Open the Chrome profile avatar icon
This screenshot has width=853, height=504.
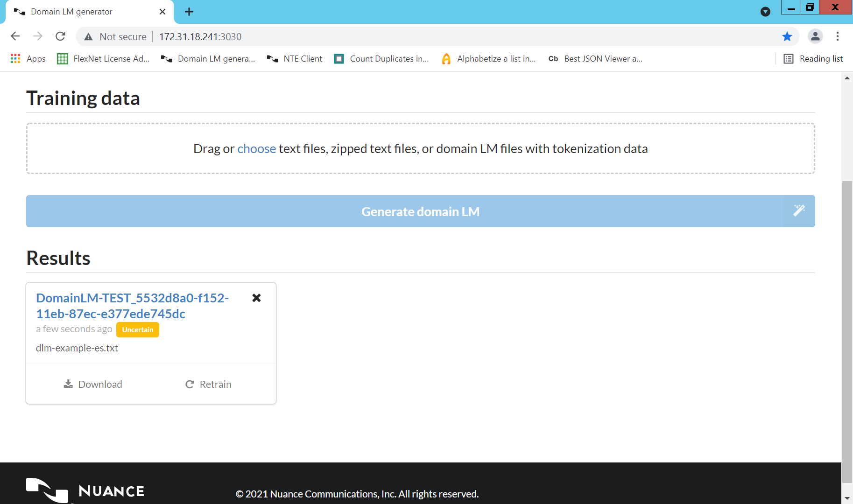click(x=815, y=36)
